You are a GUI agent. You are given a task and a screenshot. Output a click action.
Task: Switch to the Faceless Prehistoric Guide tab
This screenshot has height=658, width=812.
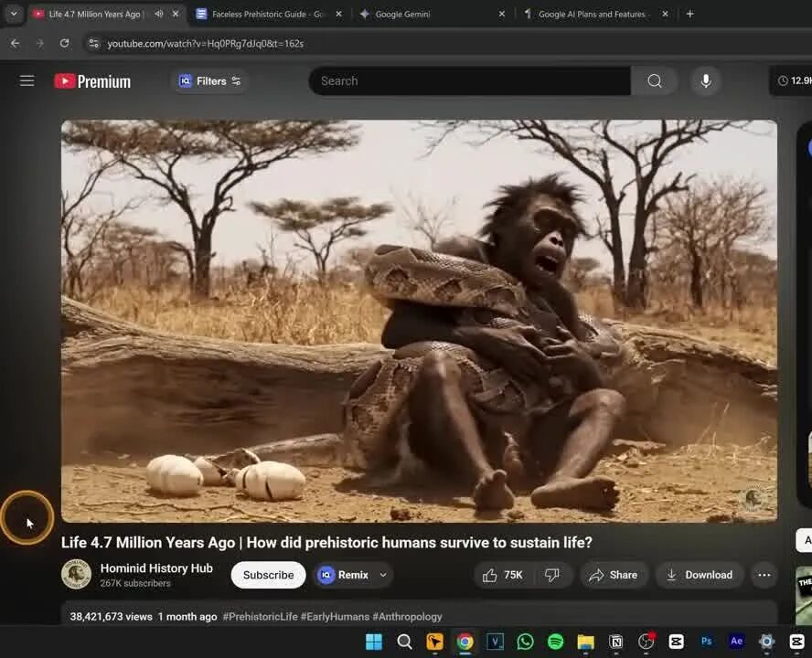click(x=265, y=14)
